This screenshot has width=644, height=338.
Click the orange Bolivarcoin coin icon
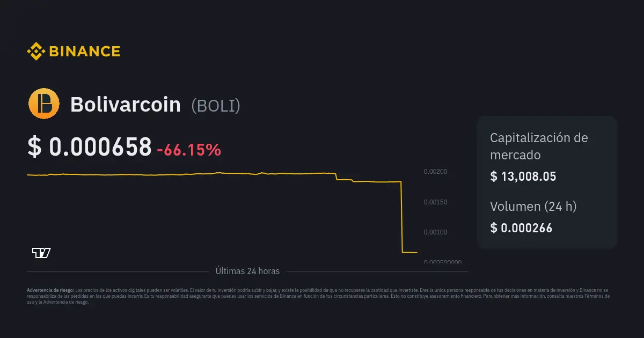pyautogui.click(x=44, y=104)
